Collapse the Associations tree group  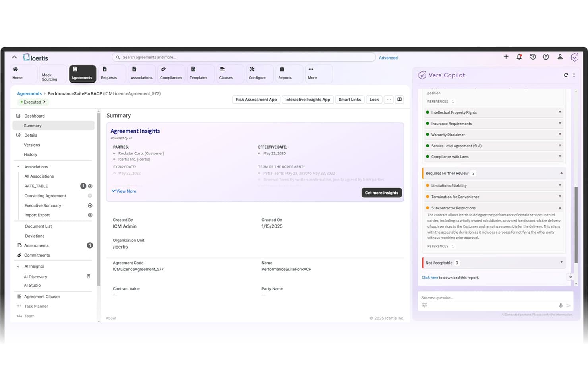[18, 166]
